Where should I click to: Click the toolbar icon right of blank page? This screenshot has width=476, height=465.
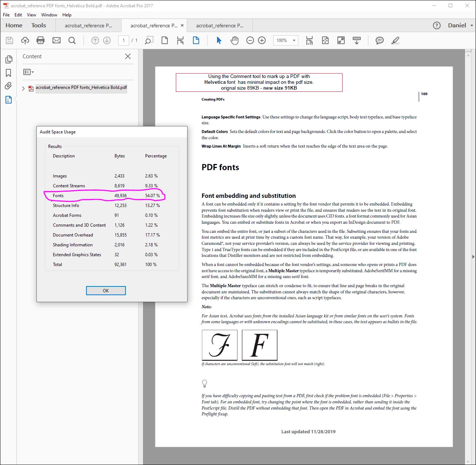coord(180,40)
